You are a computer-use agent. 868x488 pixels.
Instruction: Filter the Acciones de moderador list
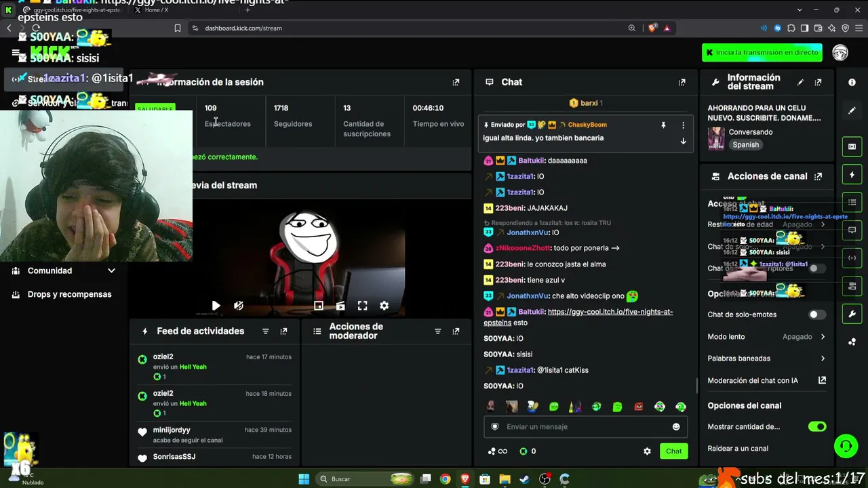pyautogui.click(x=437, y=331)
